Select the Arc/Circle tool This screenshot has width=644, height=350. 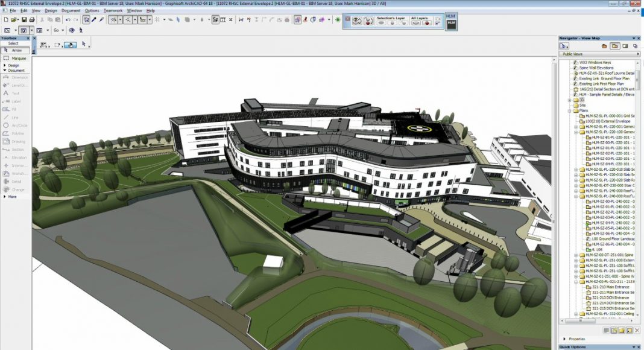tap(15, 126)
